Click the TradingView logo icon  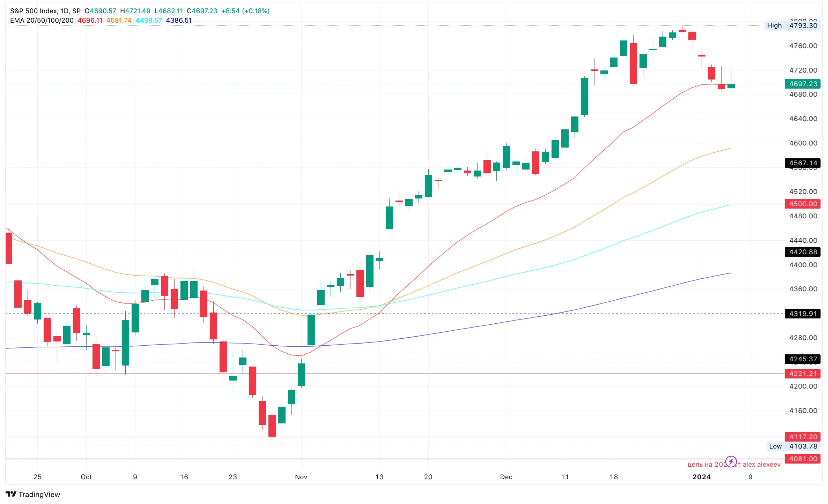pyautogui.click(x=11, y=494)
